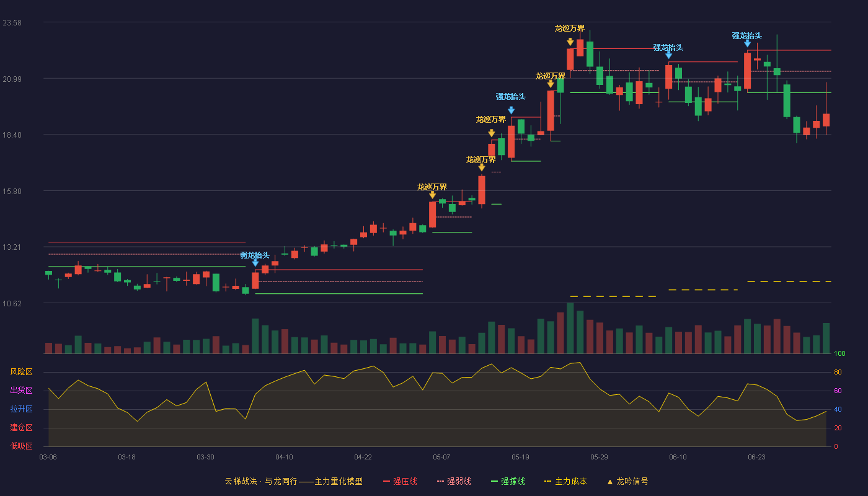This screenshot has width=868, height=496.
Task: Click the 18.40 price axis label
Action: tap(12, 135)
